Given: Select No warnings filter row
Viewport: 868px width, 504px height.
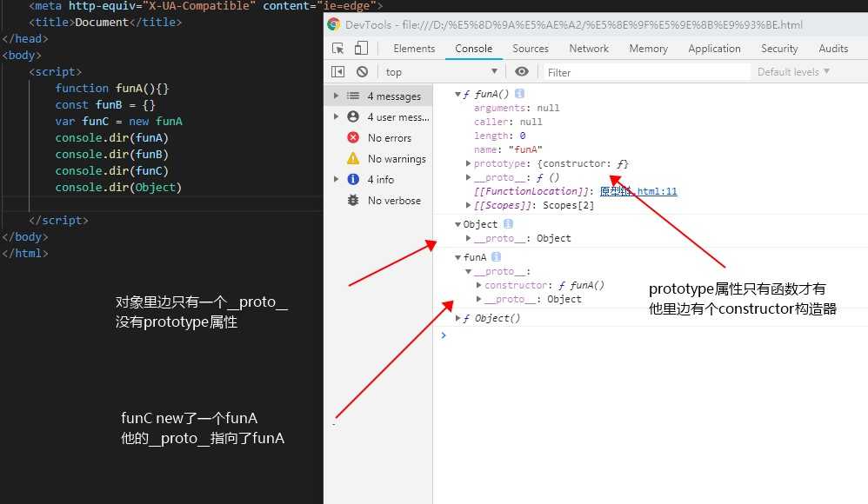Looking at the screenshot, I should click(378, 159).
